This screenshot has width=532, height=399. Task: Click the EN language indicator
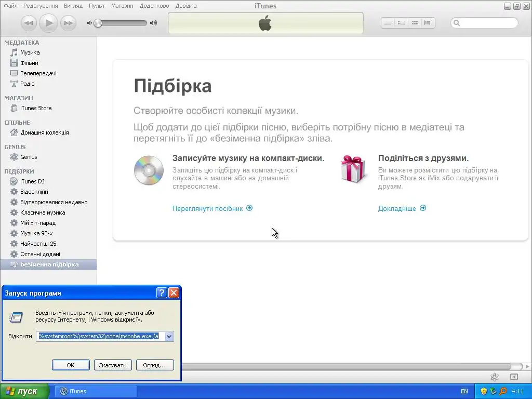point(464,392)
